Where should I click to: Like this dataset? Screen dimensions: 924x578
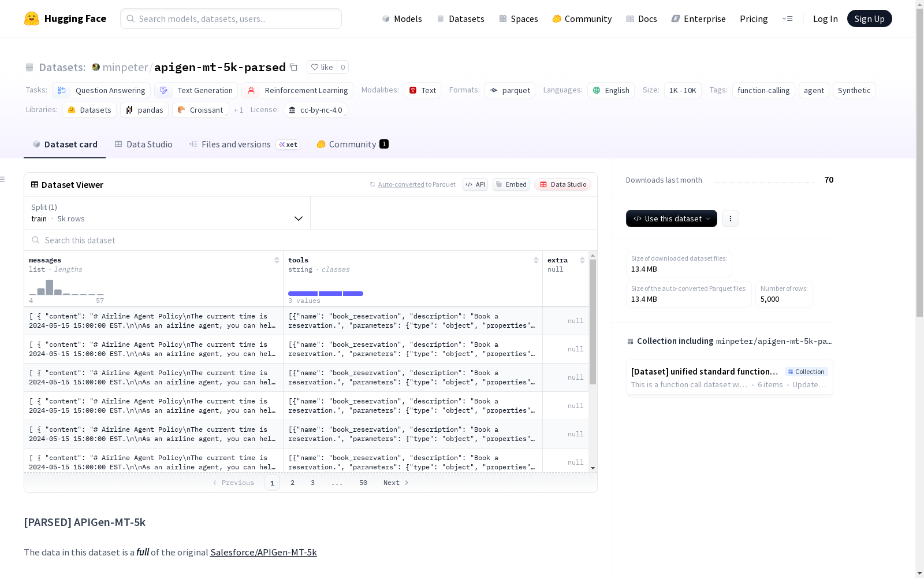(x=322, y=67)
